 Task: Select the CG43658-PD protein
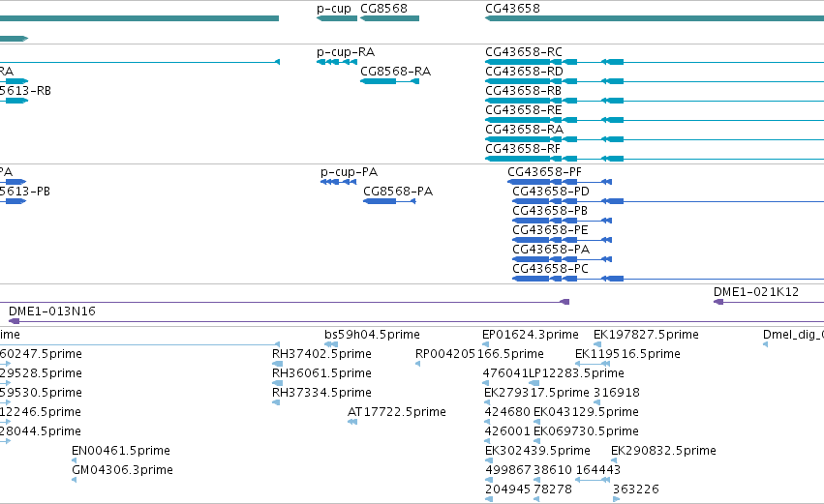[551, 192]
